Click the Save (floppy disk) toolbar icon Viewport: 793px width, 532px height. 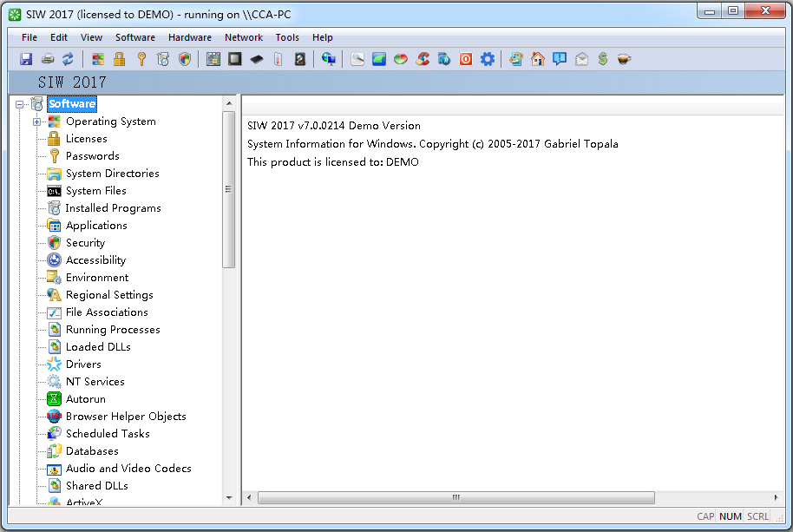click(26, 59)
